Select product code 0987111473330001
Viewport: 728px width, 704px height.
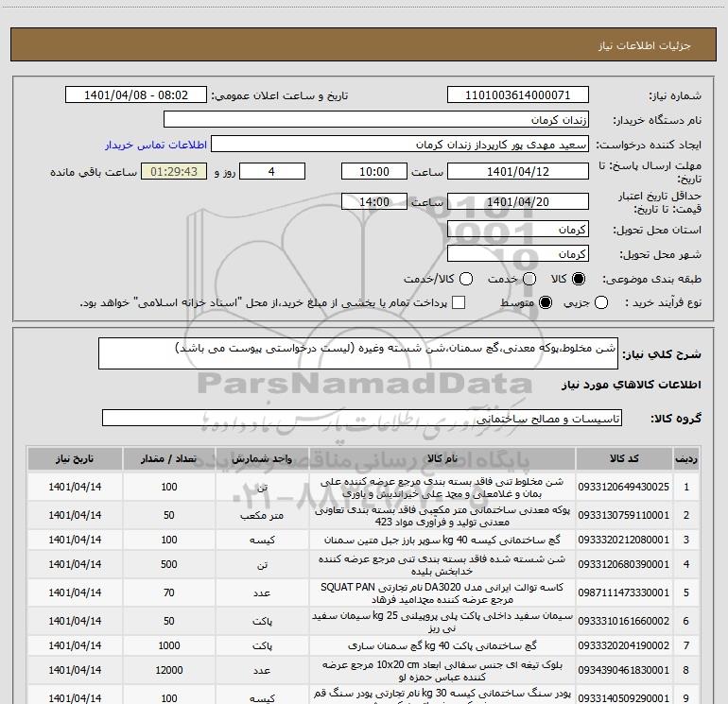(x=624, y=592)
